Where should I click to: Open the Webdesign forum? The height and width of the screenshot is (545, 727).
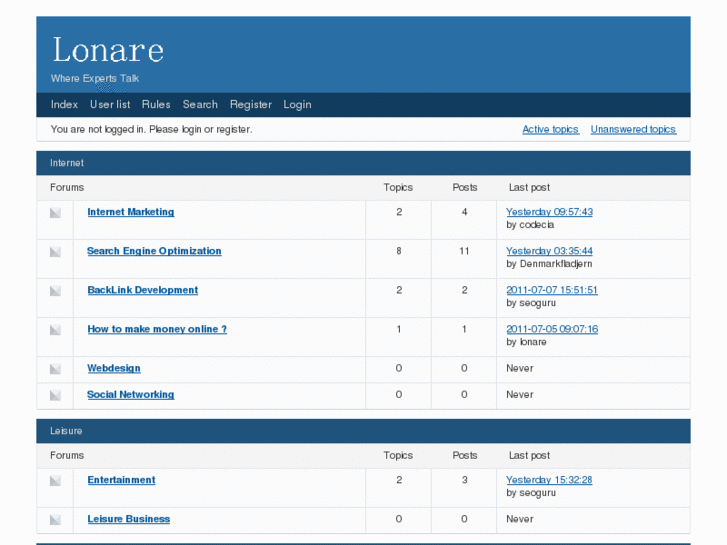coord(114,368)
